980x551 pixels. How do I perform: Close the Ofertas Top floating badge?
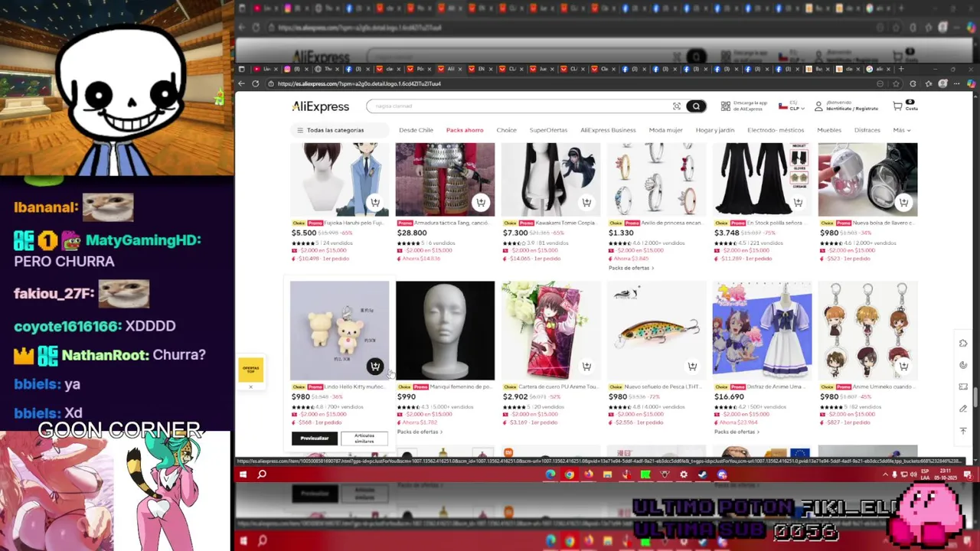[x=250, y=386]
